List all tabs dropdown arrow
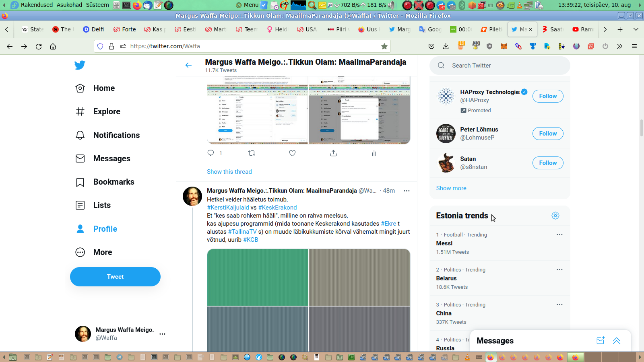Viewport: 644px width, 362px height. click(636, 29)
